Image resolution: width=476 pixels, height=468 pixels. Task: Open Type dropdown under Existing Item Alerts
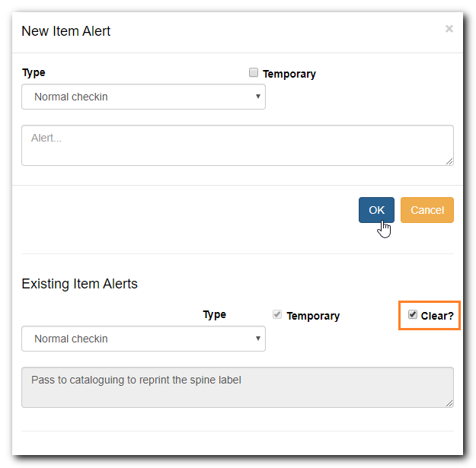(143, 339)
